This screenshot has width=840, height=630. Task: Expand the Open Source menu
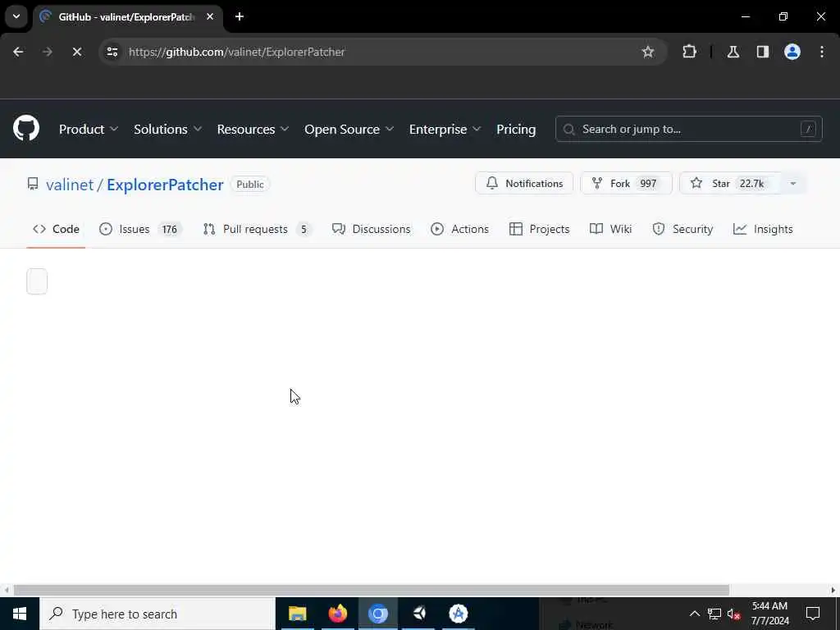click(x=349, y=129)
